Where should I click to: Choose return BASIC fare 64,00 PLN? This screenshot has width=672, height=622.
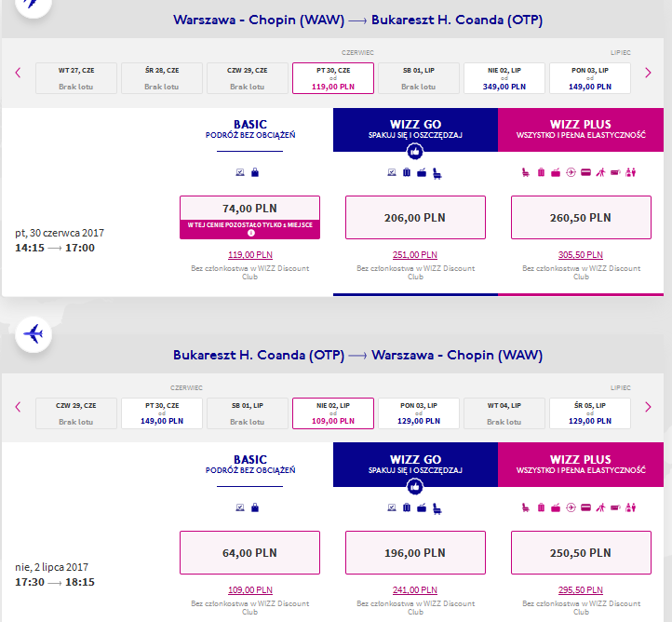tap(249, 552)
